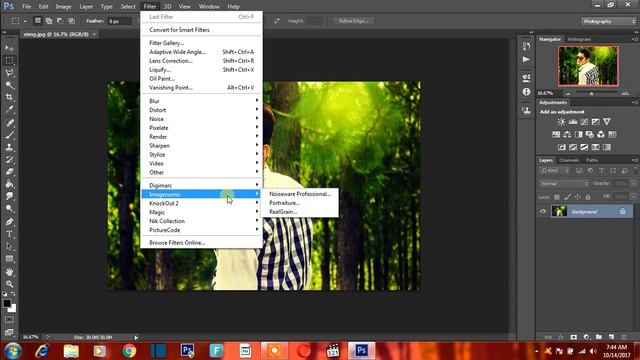Expand the Blur submenu
The image size is (640, 360).
click(x=201, y=101)
